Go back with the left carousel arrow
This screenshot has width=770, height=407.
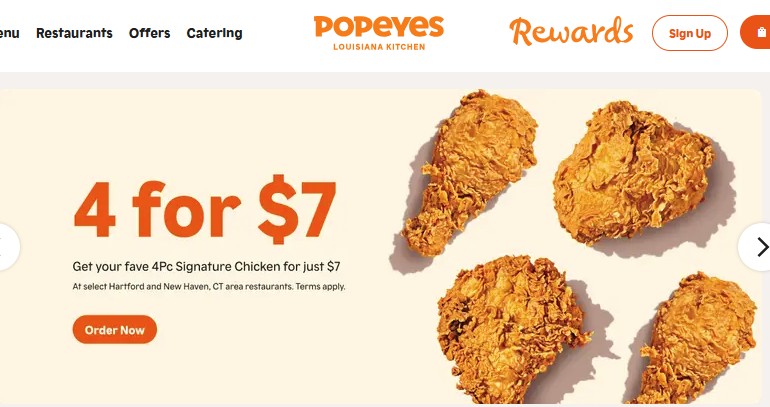point(7,247)
